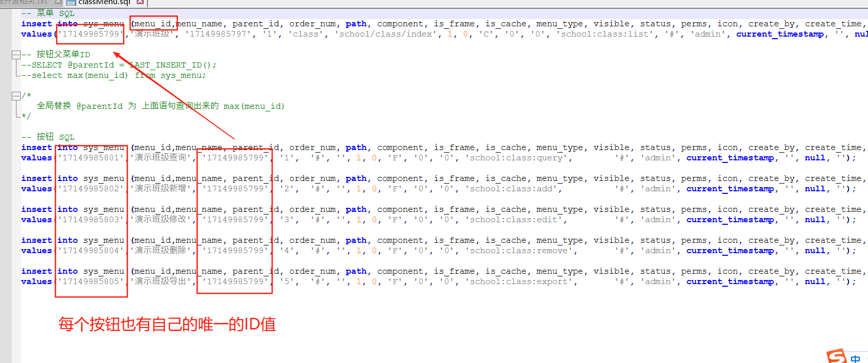Viewport: 868px width, 363px height.
Task: Click the menu name '演示班级导出'
Action: tap(160, 282)
